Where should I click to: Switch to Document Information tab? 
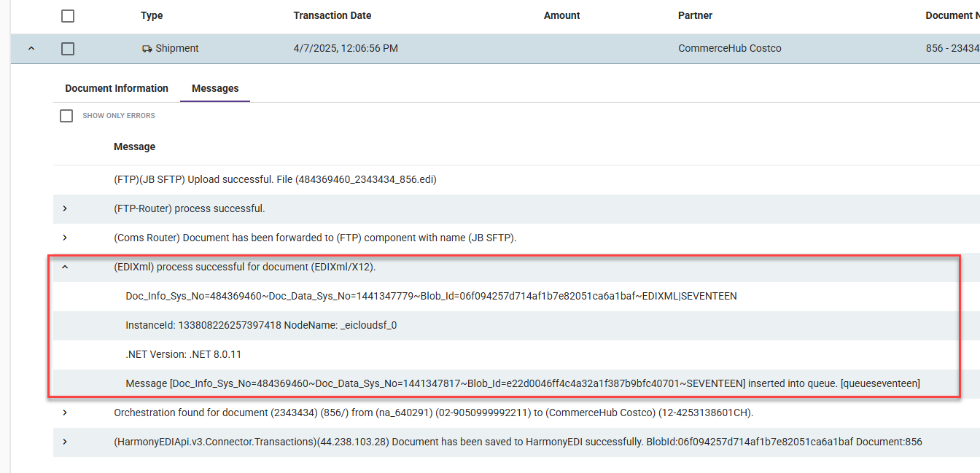117,88
